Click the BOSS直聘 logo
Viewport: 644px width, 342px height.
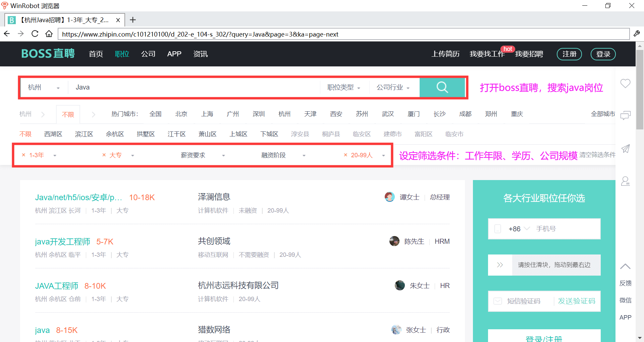coord(48,54)
